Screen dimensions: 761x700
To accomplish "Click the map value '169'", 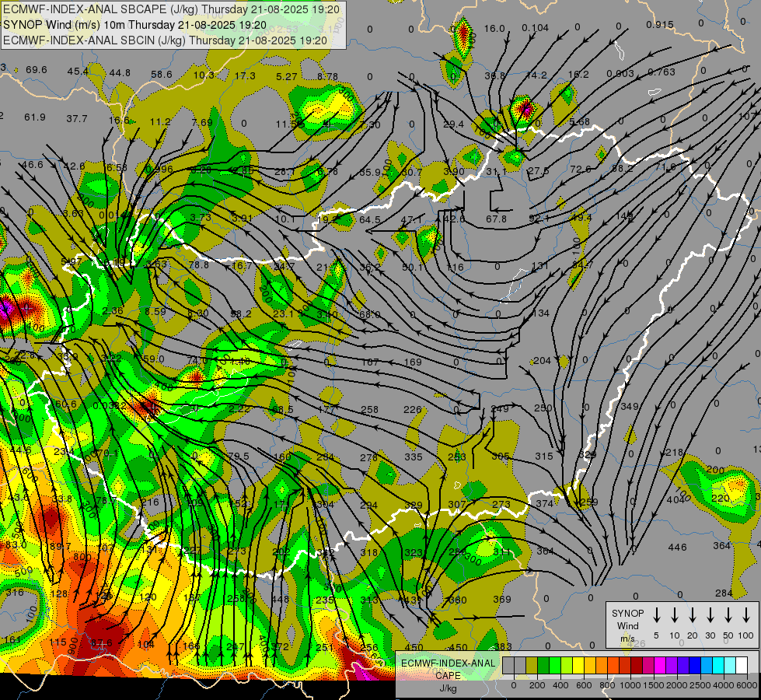I will pos(413,362).
